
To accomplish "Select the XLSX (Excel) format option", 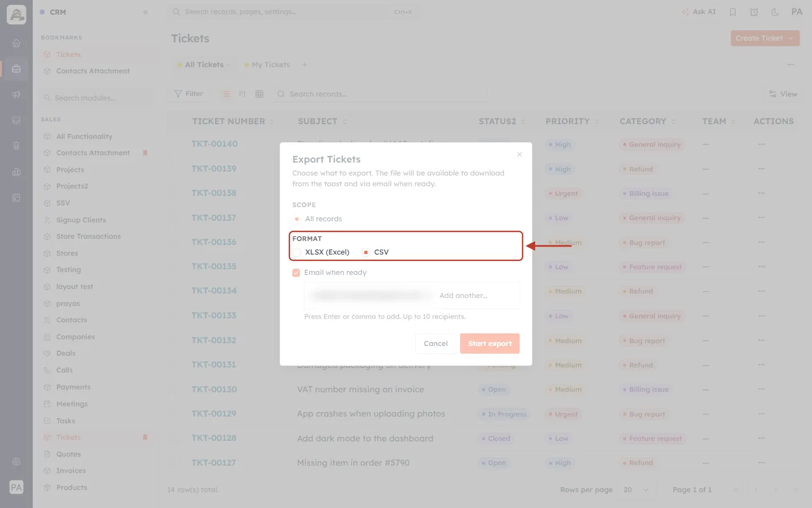I will click(x=321, y=252).
